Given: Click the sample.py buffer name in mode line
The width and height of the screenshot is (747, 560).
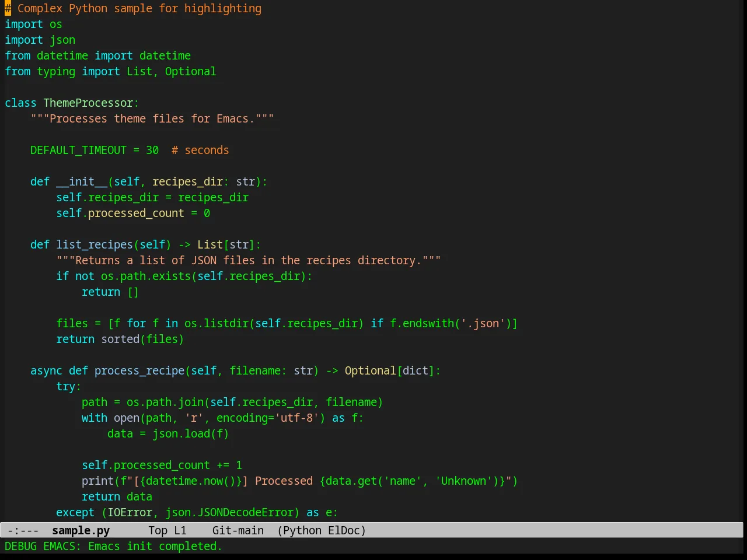Looking at the screenshot, I should pyautogui.click(x=81, y=530).
